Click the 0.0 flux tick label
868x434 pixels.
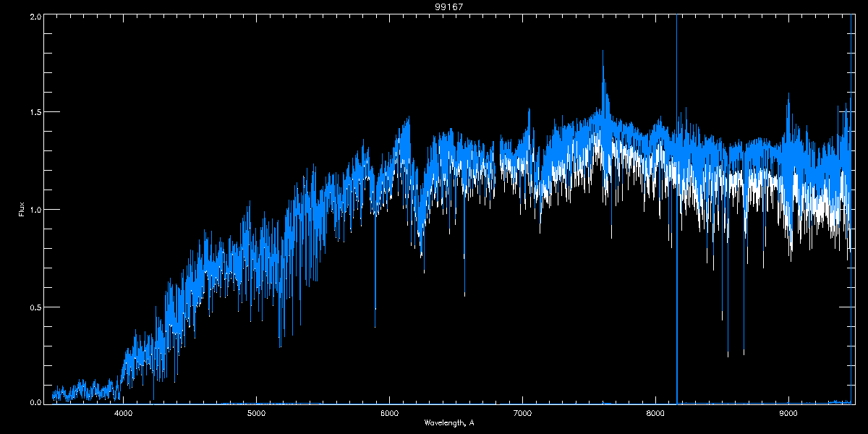click(x=35, y=401)
